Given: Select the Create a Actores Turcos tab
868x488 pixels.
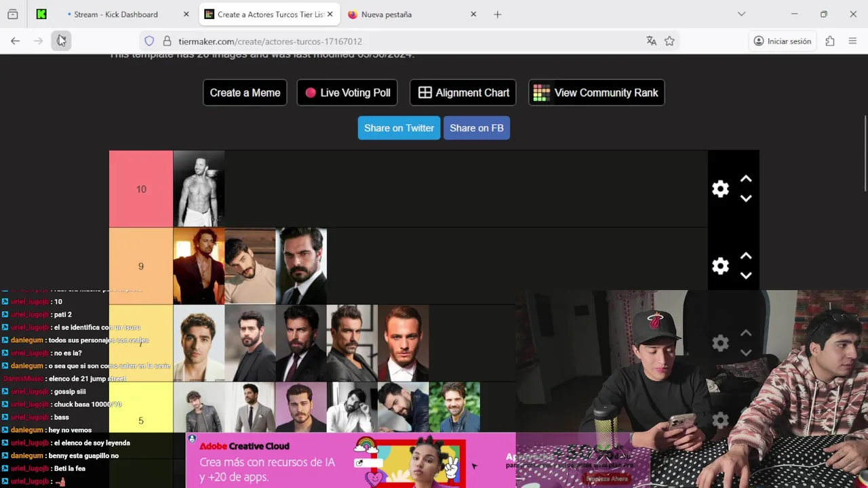Looking at the screenshot, I should coord(270,14).
